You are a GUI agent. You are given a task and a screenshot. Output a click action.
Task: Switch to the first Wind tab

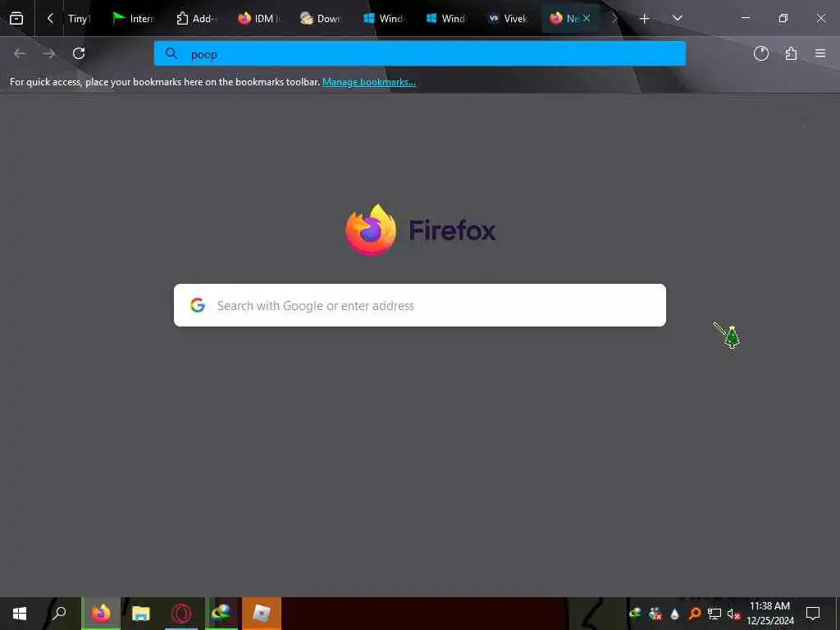(x=384, y=18)
